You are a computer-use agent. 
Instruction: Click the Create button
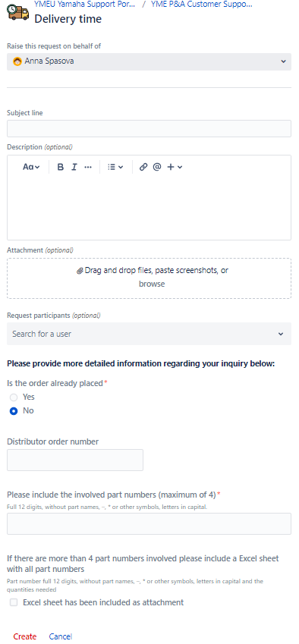[24, 636]
